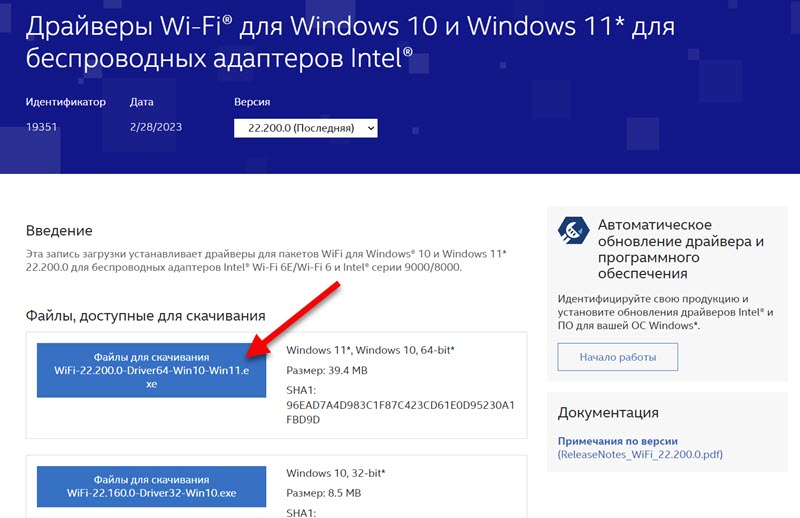Download WiFi-22.160.0-Driver32-Win10.exe file

151,486
